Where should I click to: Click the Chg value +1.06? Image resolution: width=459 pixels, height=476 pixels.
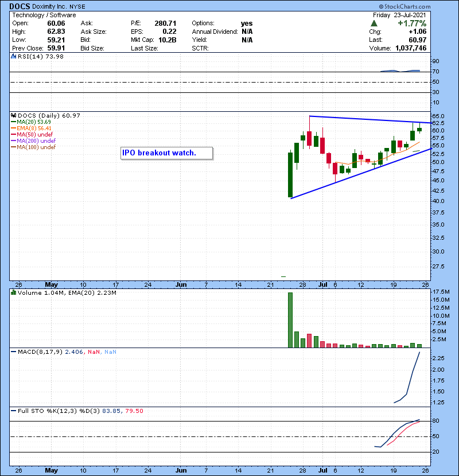pyautogui.click(x=417, y=32)
